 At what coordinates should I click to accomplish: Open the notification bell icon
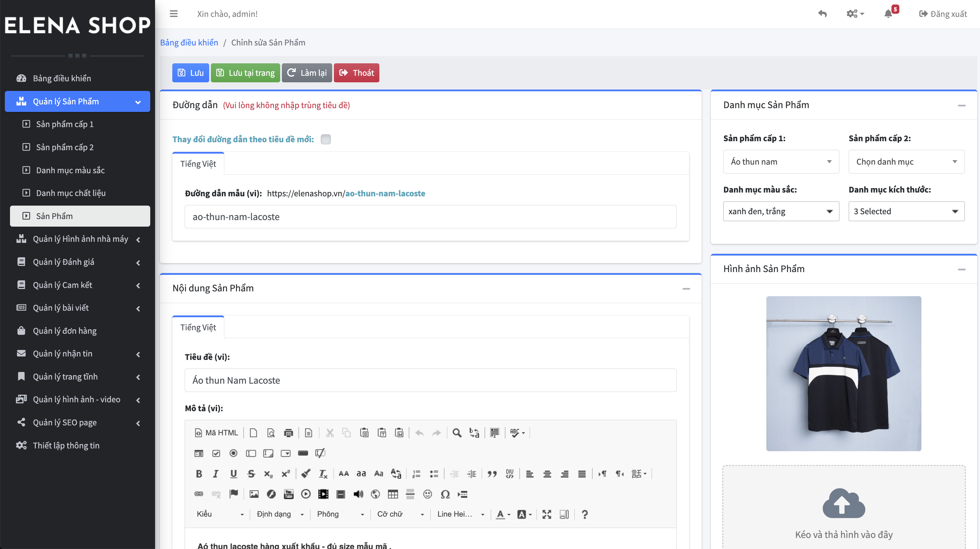click(x=888, y=14)
